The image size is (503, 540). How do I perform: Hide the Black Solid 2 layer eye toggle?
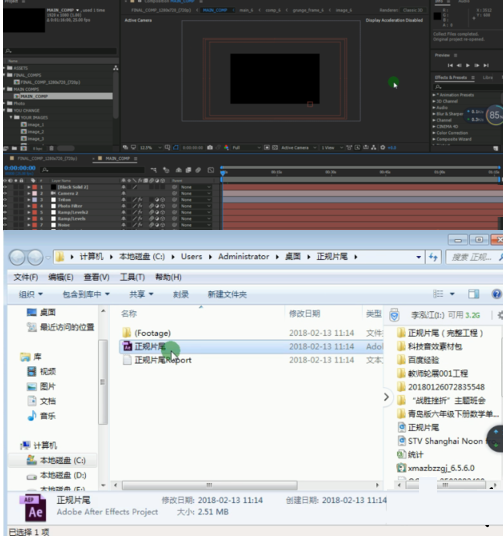pos(5,187)
